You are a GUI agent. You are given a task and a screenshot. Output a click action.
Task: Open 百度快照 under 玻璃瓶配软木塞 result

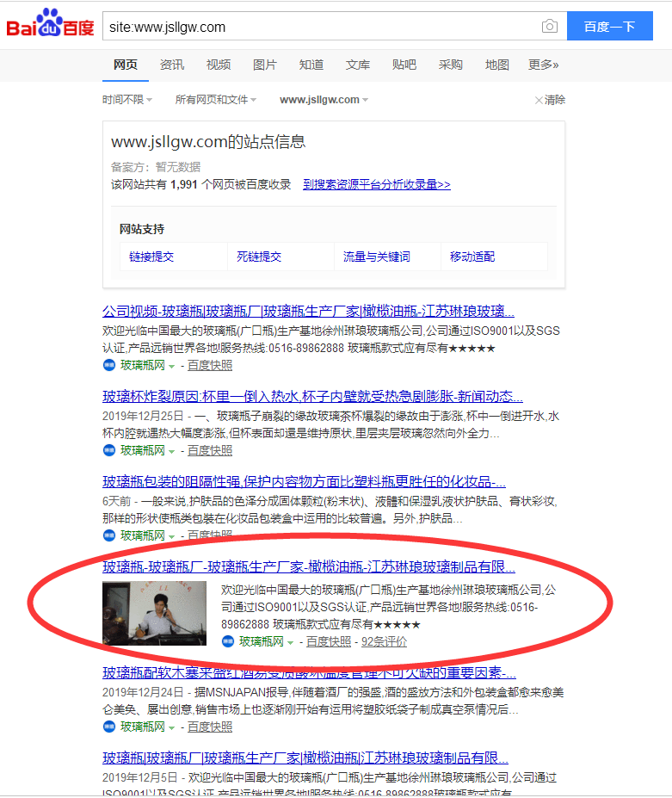click(210, 727)
